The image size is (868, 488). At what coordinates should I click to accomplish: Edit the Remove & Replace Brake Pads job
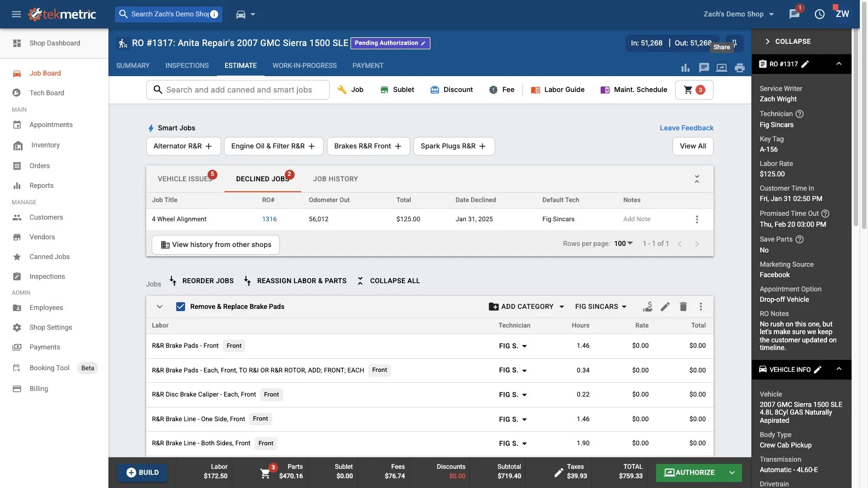(665, 307)
